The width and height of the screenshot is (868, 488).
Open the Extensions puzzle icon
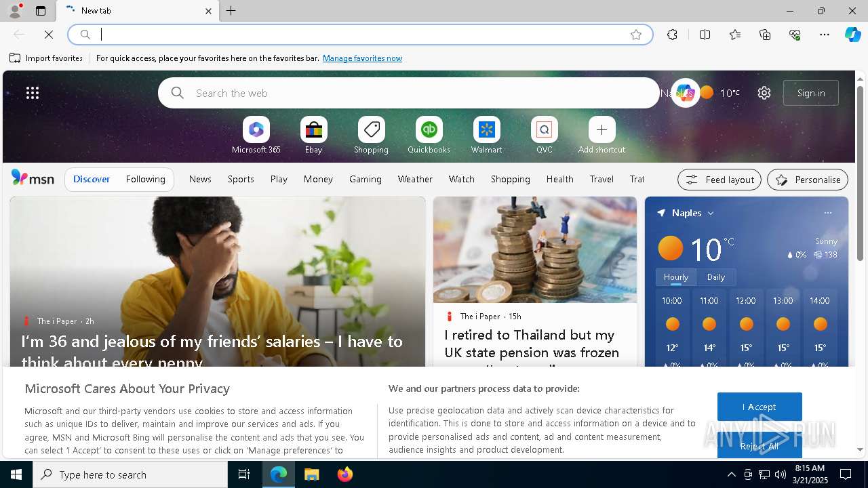click(x=672, y=35)
